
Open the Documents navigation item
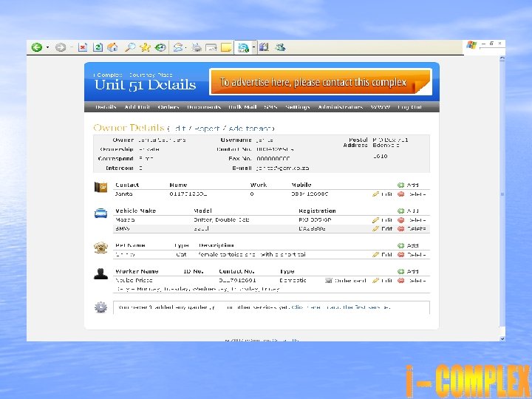tap(204, 107)
